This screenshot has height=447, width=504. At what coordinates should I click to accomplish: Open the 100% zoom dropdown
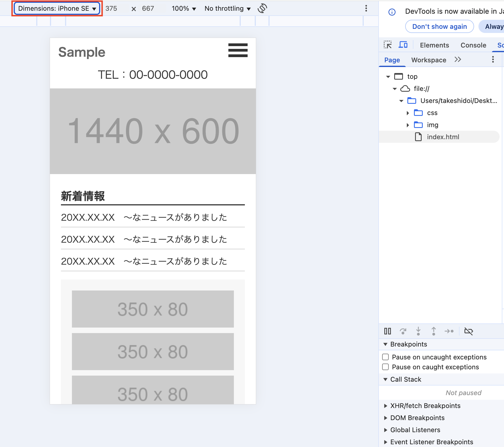pos(184,9)
